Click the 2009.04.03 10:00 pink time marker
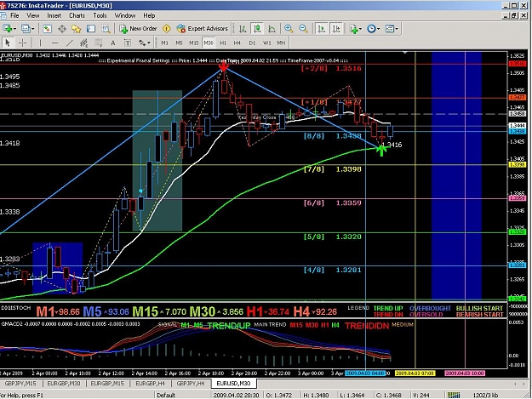532x399 pixels. pos(465,373)
